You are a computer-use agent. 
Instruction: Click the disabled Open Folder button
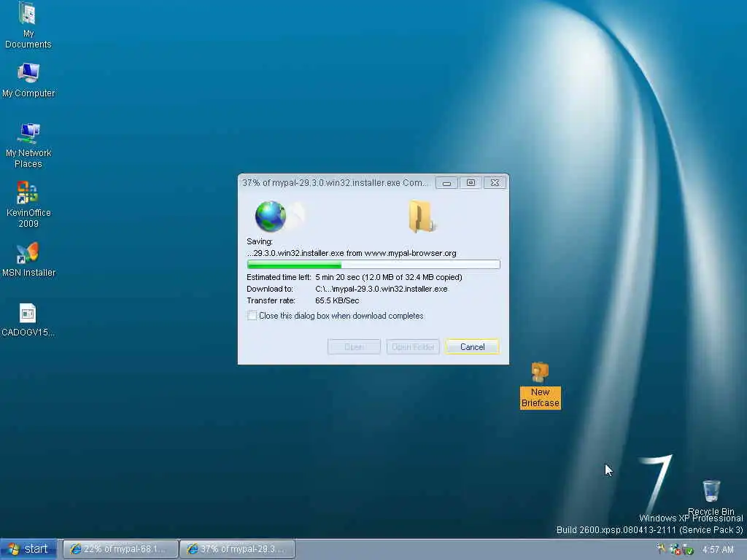413,346
